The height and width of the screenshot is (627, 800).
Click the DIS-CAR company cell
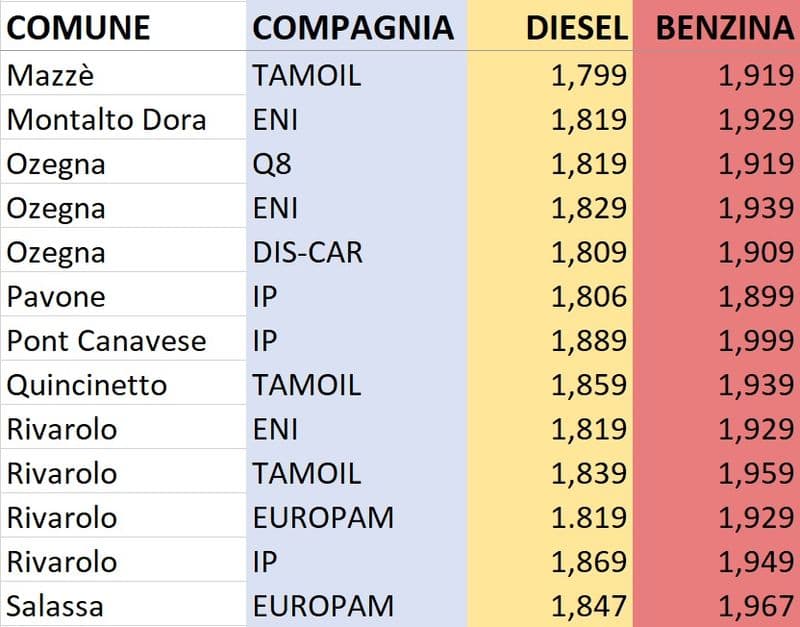tap(307, 252)
